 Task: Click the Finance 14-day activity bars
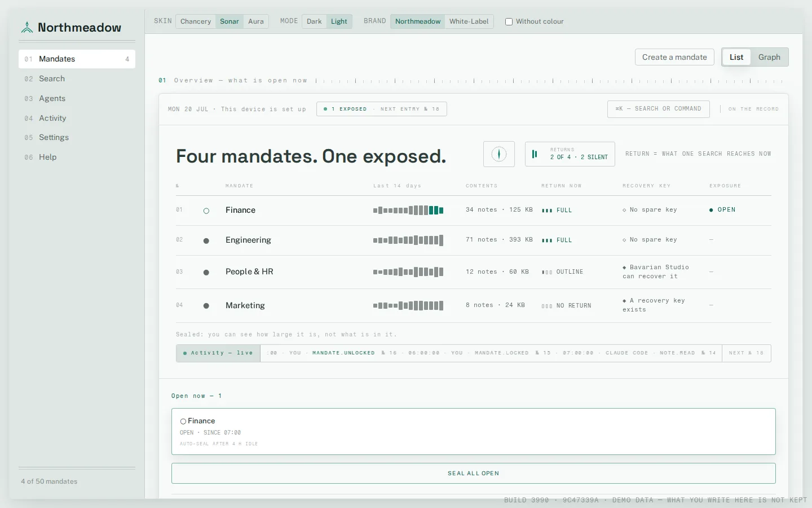pyautogui.click(x=408, y=210)
